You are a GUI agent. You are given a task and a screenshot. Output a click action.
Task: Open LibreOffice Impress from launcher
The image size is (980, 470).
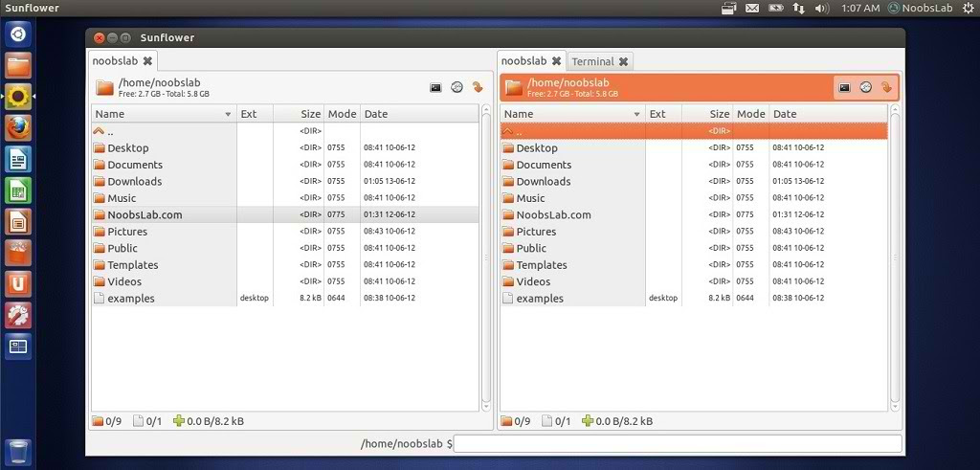tap(18, 221)
